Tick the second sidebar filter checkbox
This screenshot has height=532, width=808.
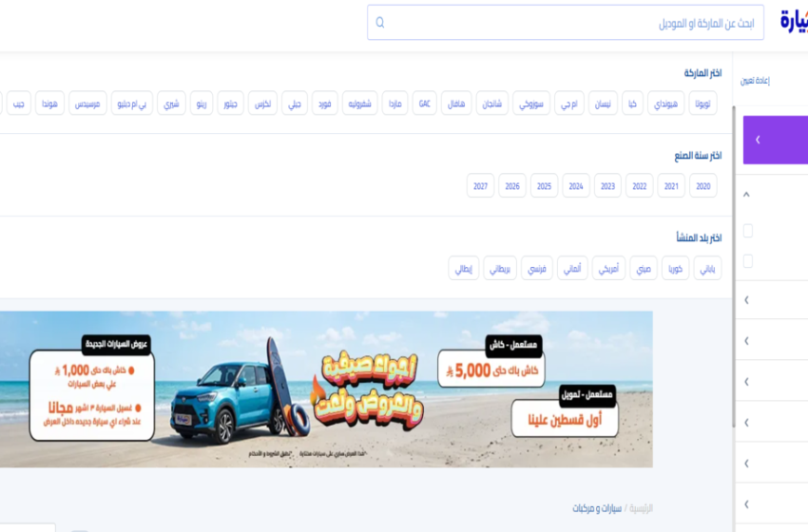[x=748, y=261]
